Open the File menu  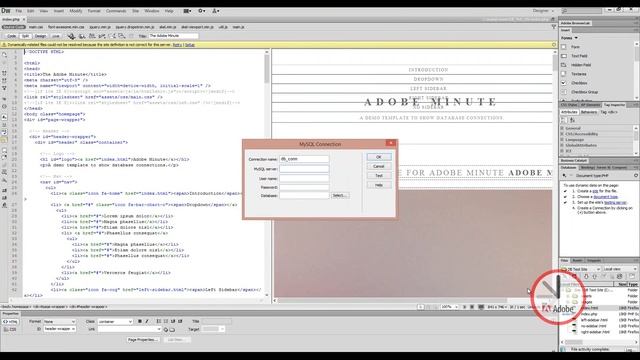click(19, 11)
